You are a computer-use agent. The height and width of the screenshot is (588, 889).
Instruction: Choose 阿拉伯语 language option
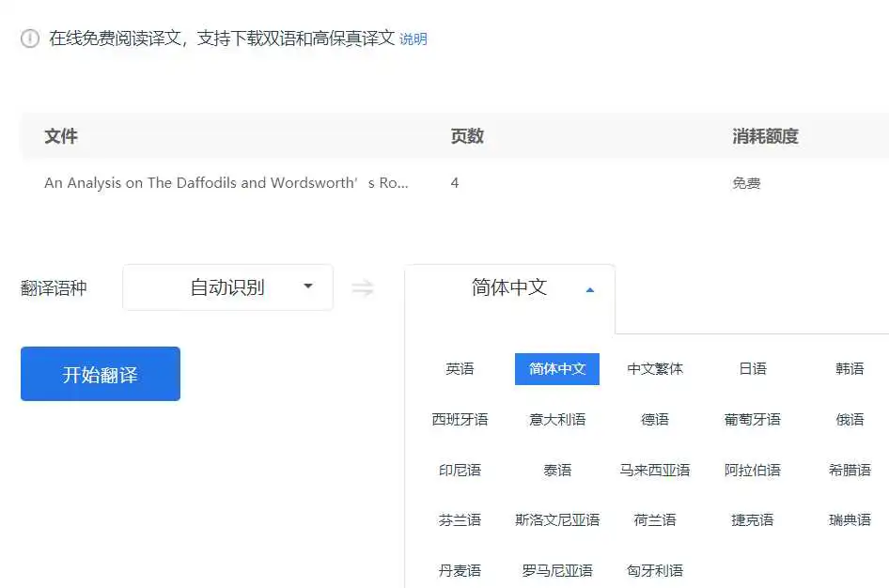coord(753,470)
